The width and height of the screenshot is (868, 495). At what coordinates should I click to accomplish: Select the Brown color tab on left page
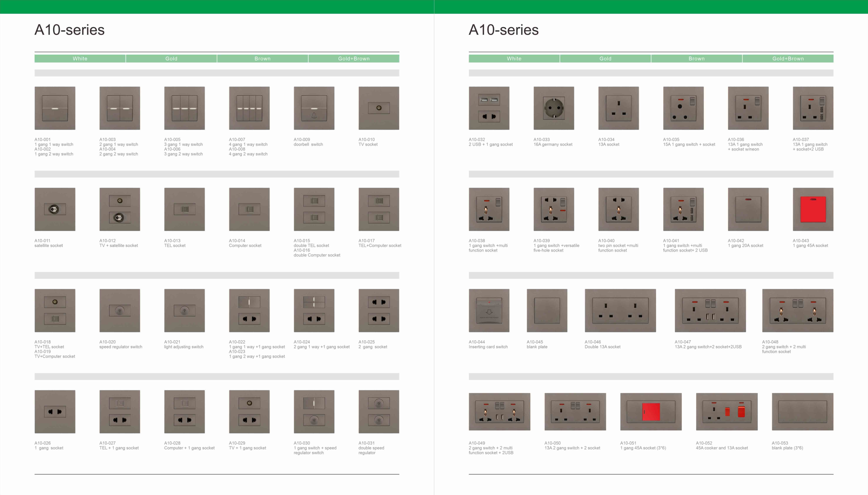click(263, 59)
